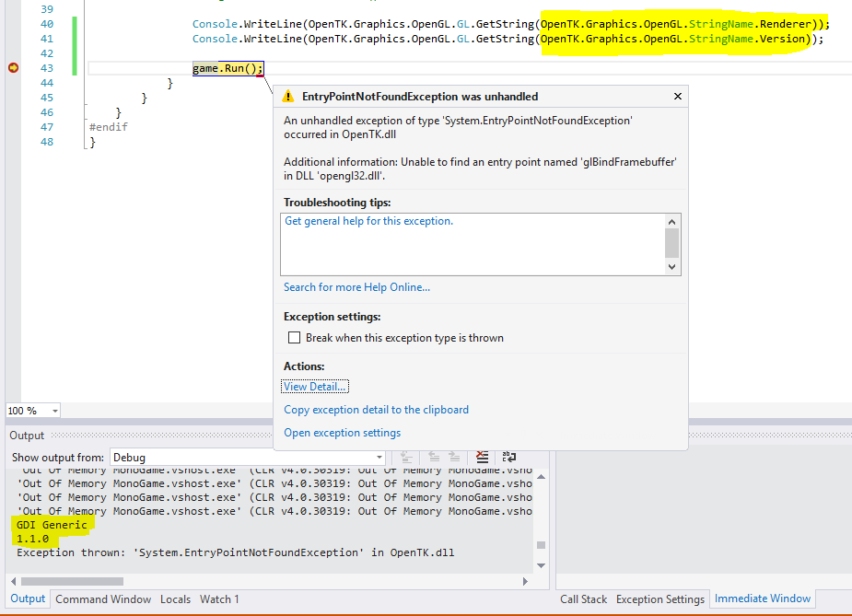Click the Output pane scroll-down arrow
The height and width of the screenshot is (616, 852).
pyautogui.click(x=542, y=565)
